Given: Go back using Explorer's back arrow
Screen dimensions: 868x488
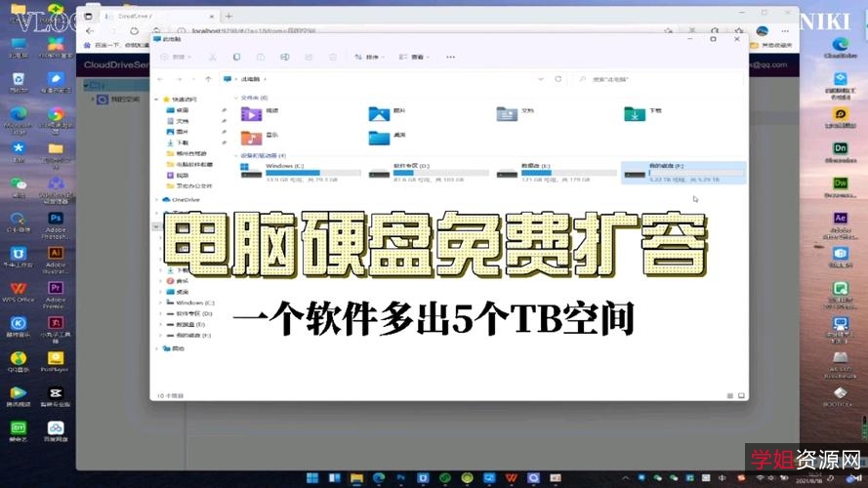Looking at the screenshot, I should (x=160, y=79).
